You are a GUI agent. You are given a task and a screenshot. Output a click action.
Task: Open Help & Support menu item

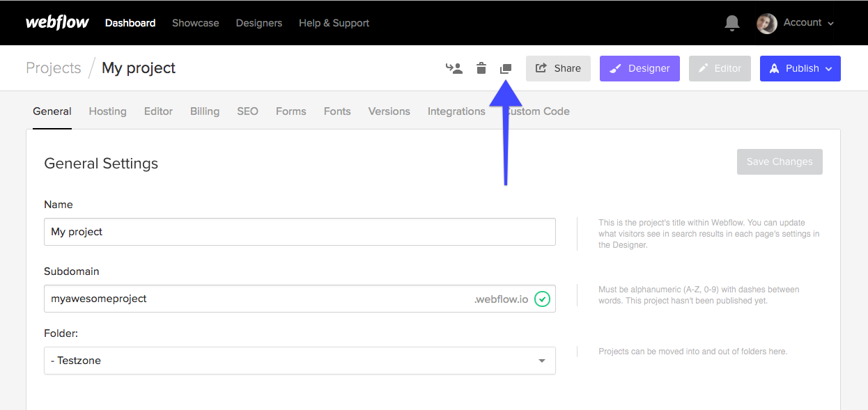[x=334, y=23]
